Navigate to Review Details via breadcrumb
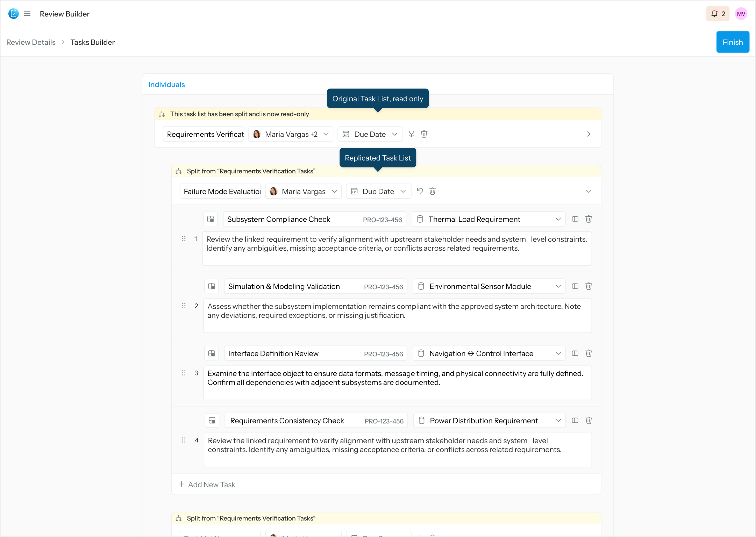 pyautogui.click(x=31, y=42)
